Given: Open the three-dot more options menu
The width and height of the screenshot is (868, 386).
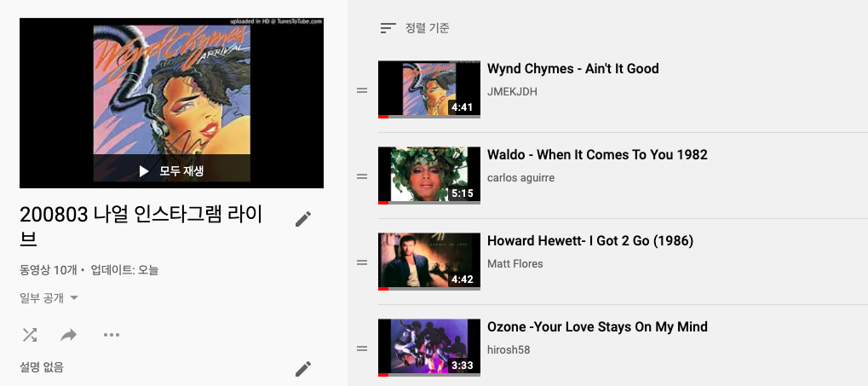Looking at the screenshot, I should coord(112,335).
